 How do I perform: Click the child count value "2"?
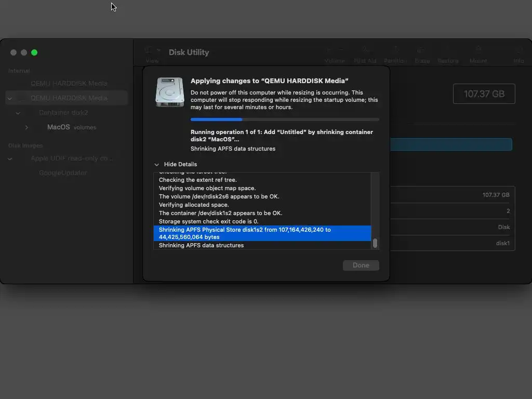point(508,211)
